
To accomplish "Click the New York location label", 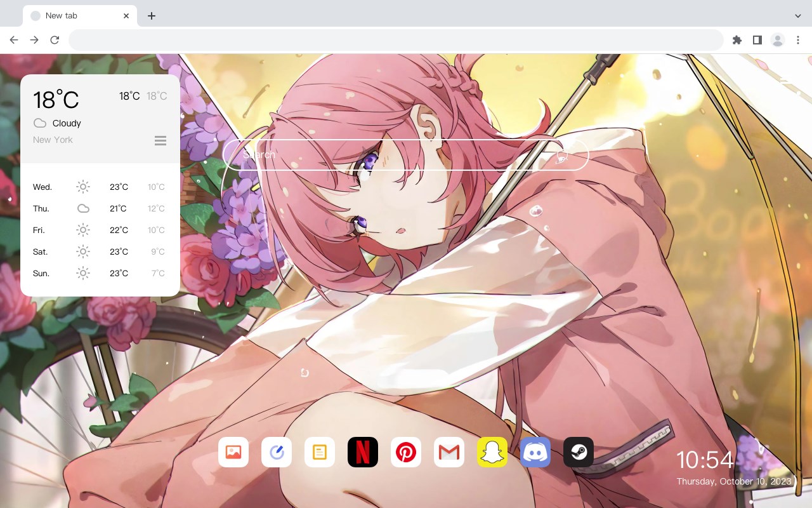I will pos(53,140).
